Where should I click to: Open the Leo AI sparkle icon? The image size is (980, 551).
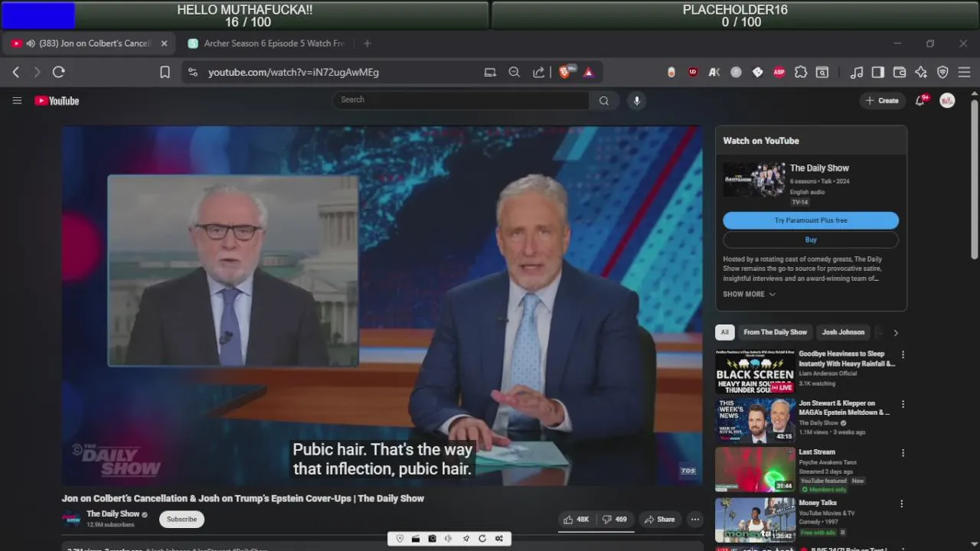pyautogui.click(x=921, y=72)
